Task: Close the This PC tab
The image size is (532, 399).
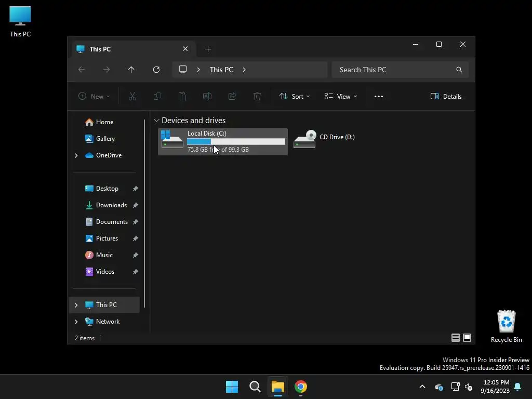Action: [185, 49]
